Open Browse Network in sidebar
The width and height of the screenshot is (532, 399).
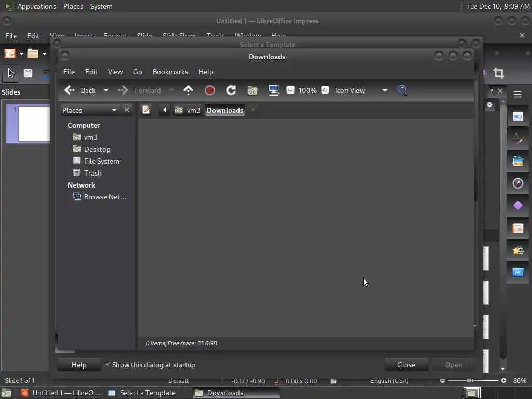point(100,197)
